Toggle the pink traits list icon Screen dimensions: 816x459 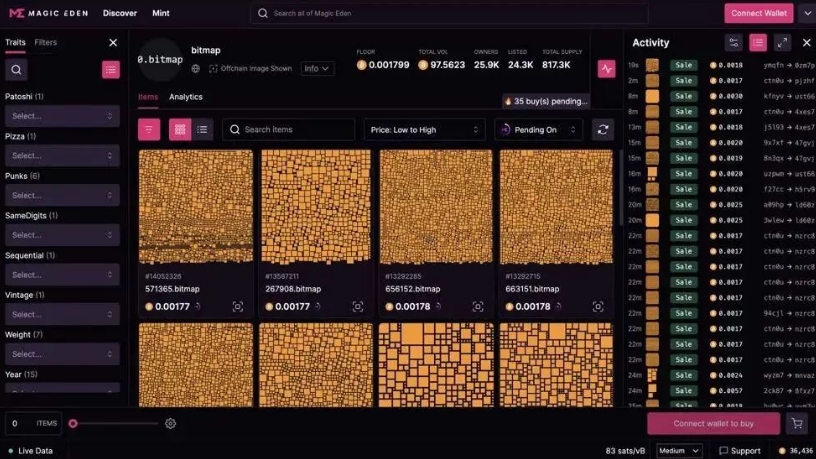(x=110, y=70)
